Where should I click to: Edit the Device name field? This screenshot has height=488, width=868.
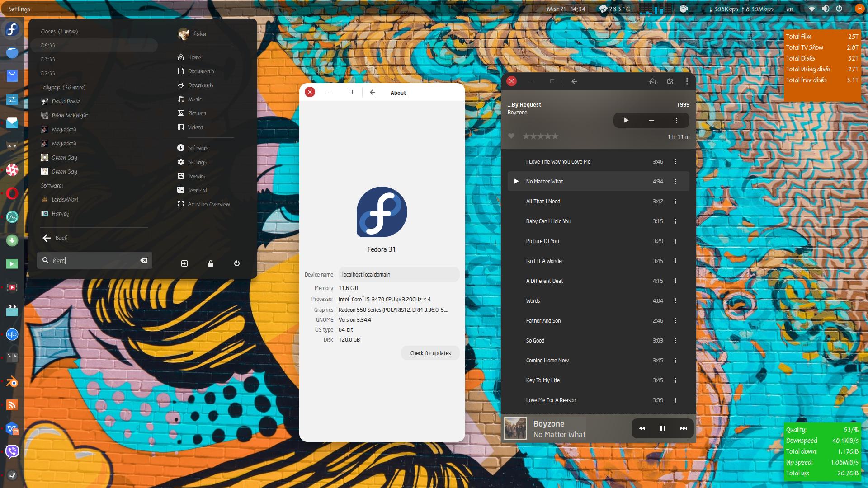399,274
